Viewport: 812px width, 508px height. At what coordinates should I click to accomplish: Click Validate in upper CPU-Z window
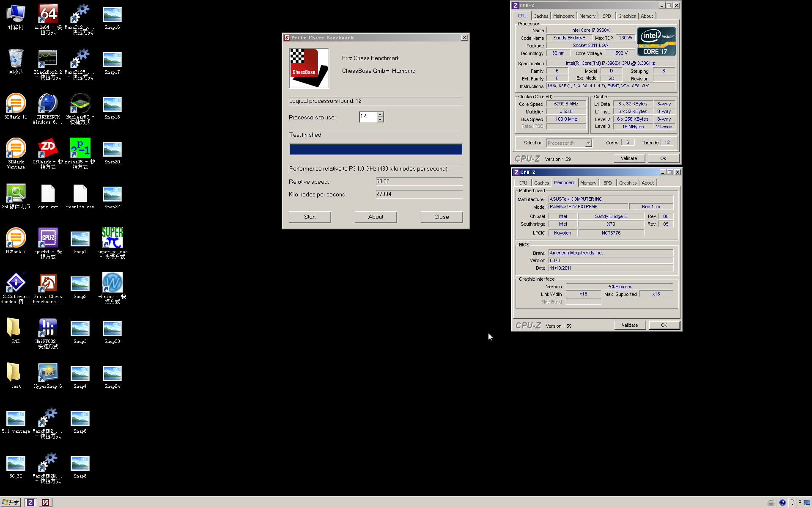click(x=629, y=158)
